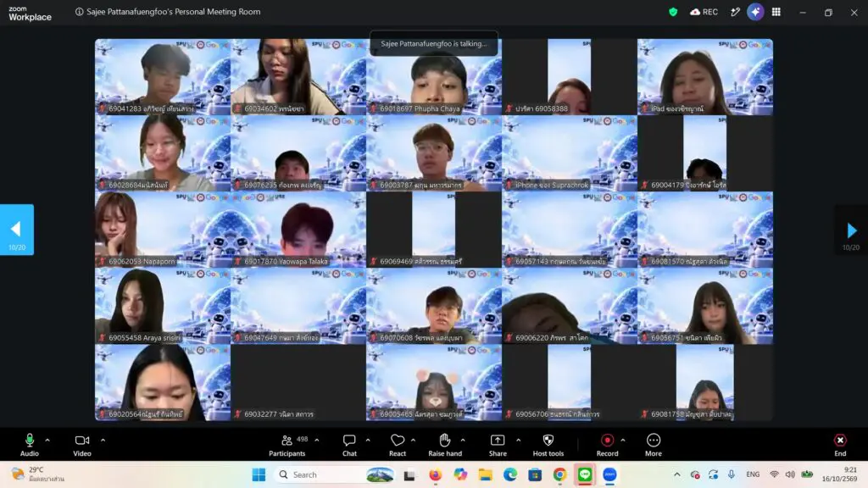
Task: Open the grid view layout icon
Action: [x=776, y=12]
